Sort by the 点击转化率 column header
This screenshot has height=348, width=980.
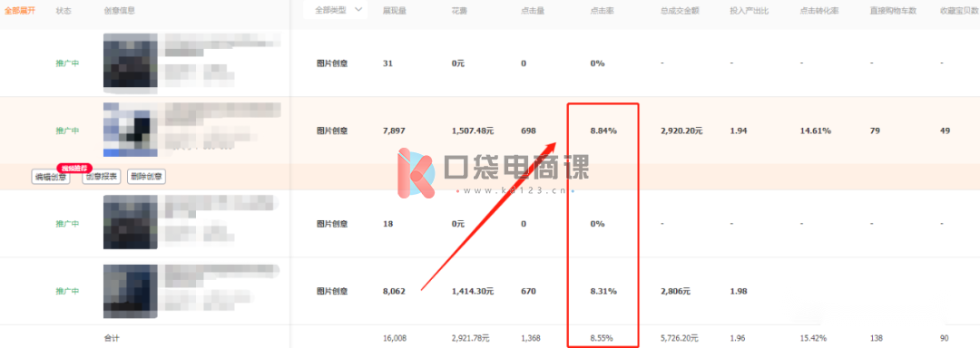pos(819,11)
